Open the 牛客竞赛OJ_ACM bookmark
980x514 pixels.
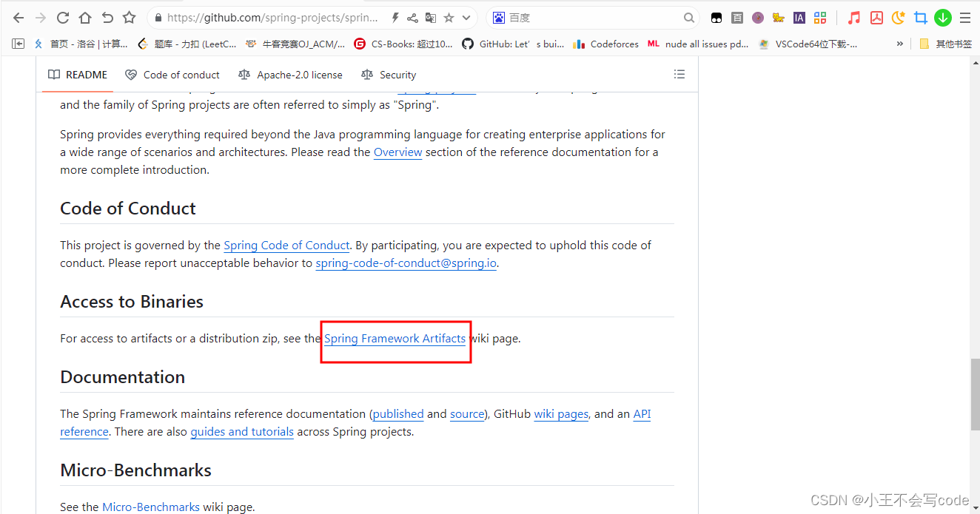[x=295, y=44]
